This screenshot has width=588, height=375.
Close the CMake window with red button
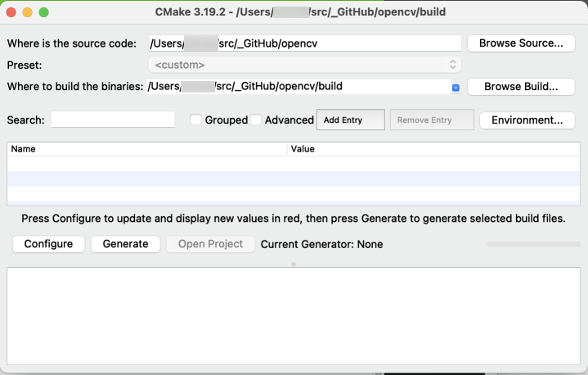11,12
